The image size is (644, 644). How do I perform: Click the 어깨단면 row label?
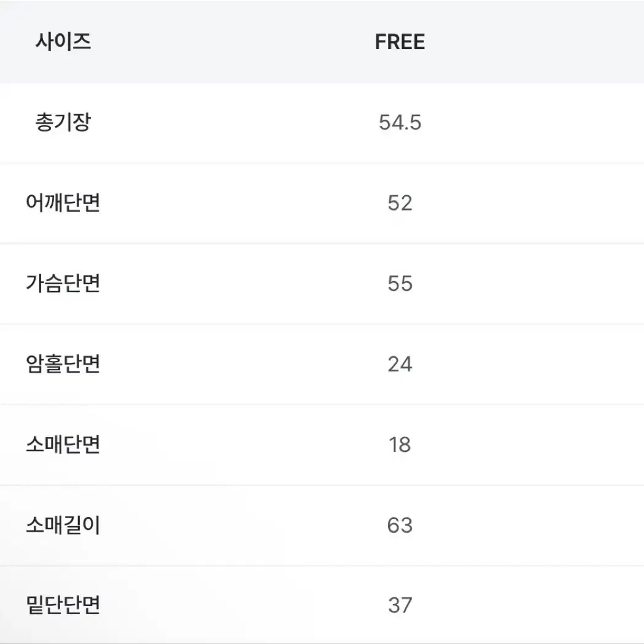pos(63,203)
